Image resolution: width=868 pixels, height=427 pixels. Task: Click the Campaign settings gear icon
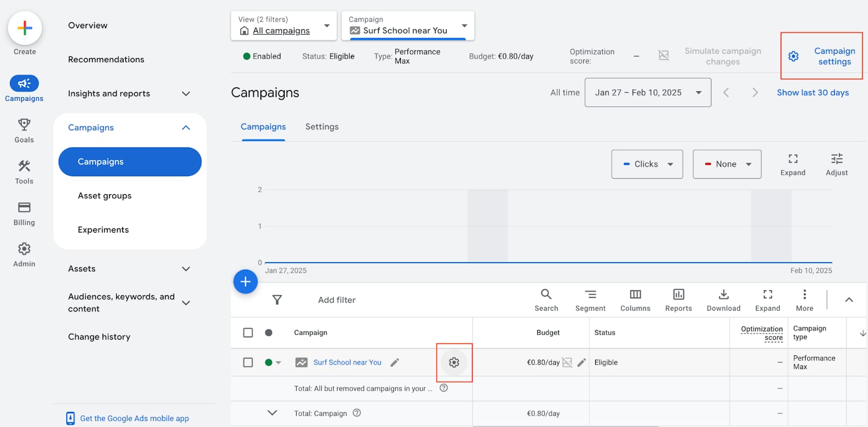[x=793, y=56]
